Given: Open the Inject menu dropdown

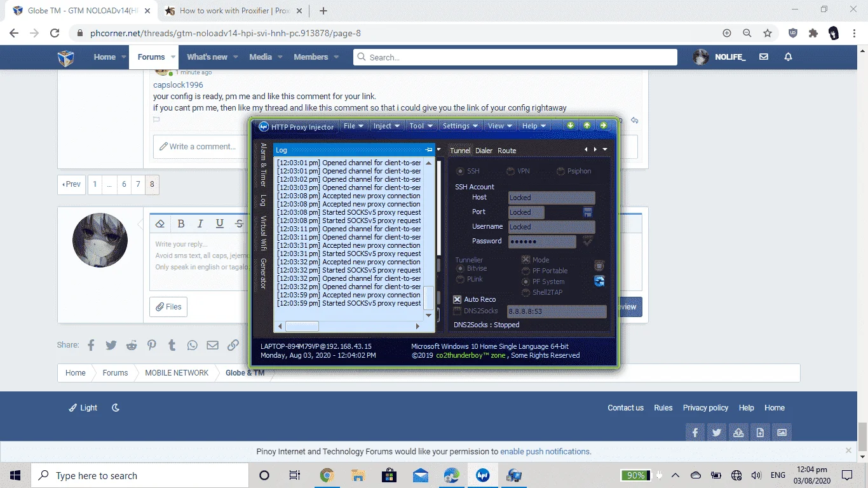Looking at the screenshot, I should [x=386, y=126].
